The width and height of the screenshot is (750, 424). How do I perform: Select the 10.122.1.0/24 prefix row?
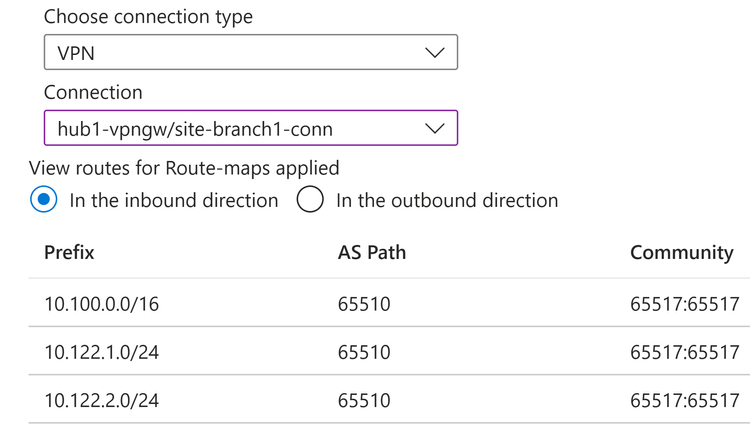(x=101, y=352)
